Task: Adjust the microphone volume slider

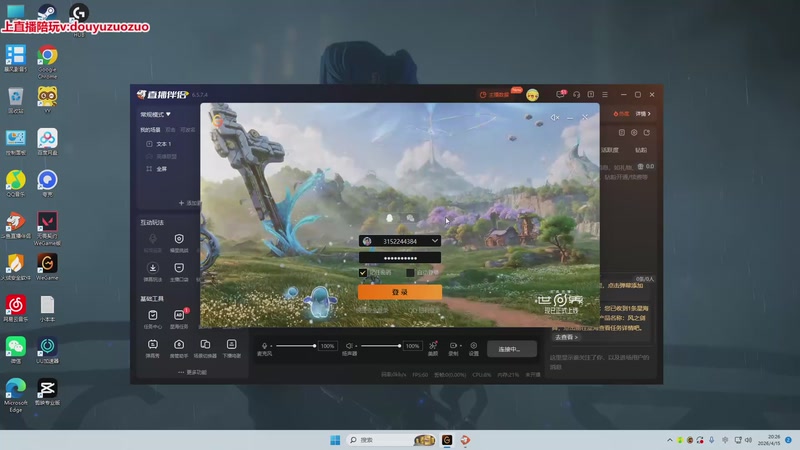Action: coord(295,346)
